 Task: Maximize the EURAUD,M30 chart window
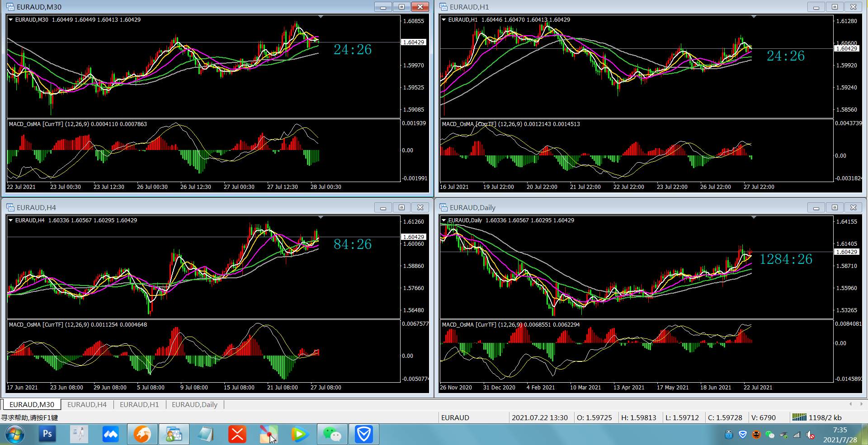point(401,7)
